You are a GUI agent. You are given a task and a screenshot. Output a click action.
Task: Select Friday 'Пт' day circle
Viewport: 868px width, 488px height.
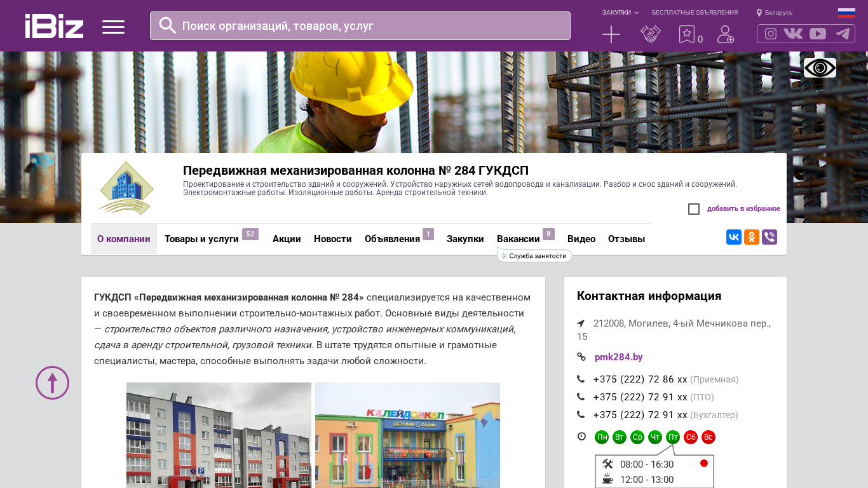(x=673, y=437)
